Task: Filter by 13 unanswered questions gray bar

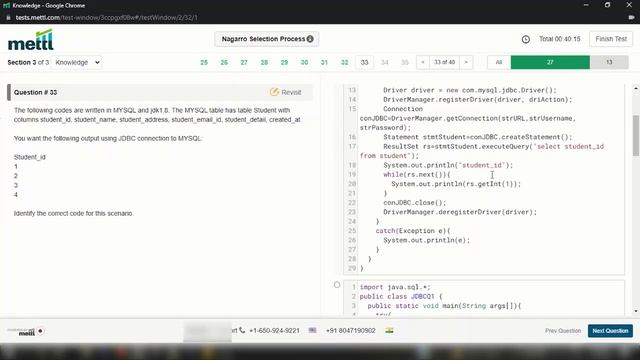Action: click(x=609, y=62)
